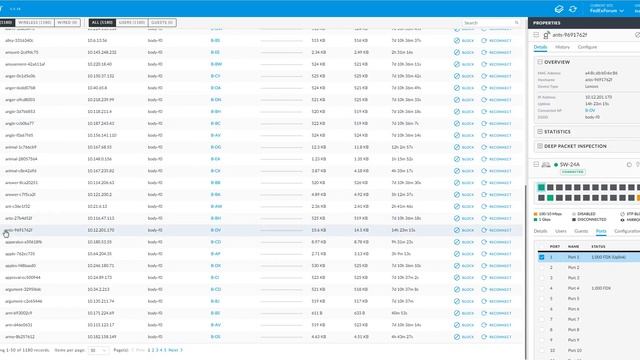Block the client amusement-42a611af
This screenshot has width=640, height=360.
(x=464, y=64)
